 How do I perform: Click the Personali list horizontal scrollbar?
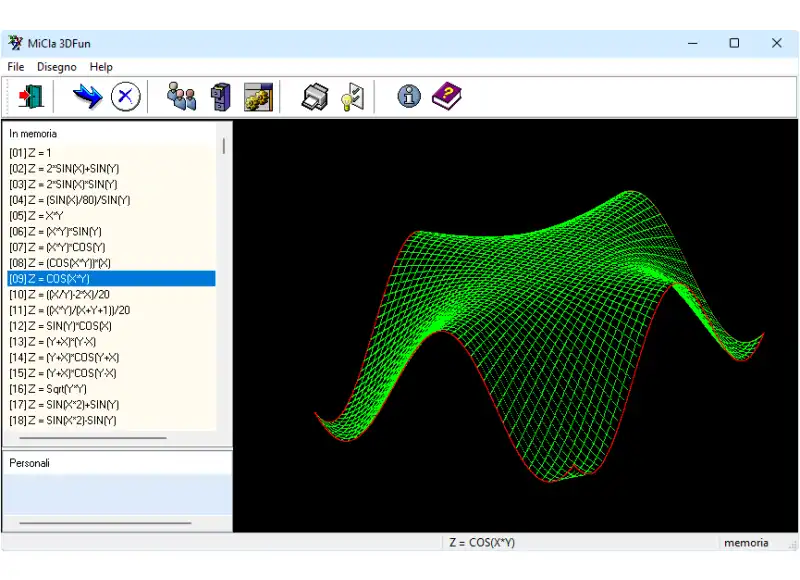coord(105,523)
